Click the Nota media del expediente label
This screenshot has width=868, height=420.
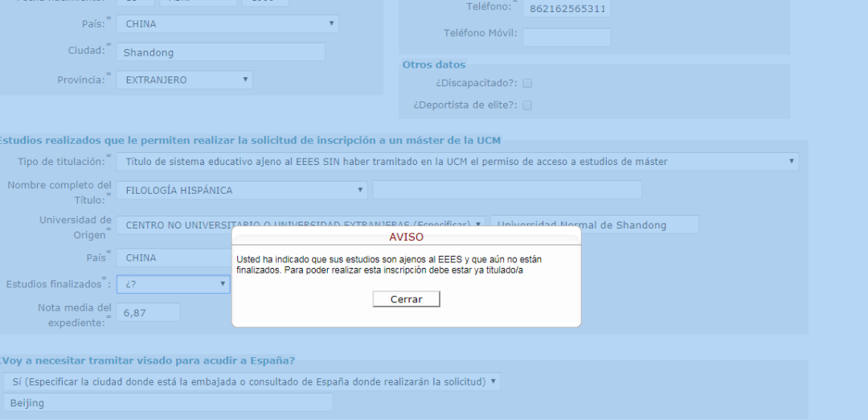[x=74, y=315]
